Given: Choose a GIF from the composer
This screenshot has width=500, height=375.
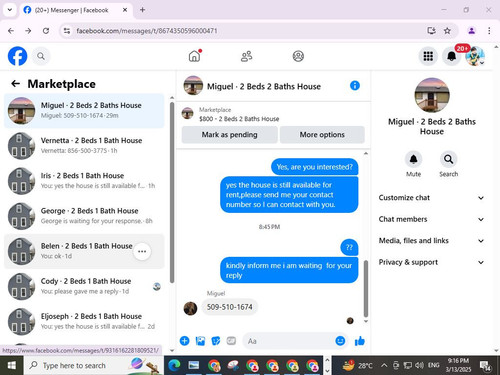Looking at the screenshot, I should click(231, 341).
